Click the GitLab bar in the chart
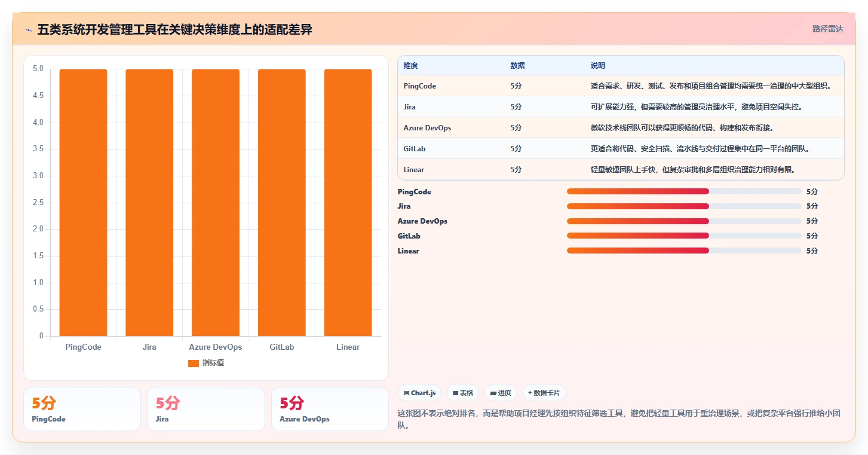 click(x=282, y=202)
